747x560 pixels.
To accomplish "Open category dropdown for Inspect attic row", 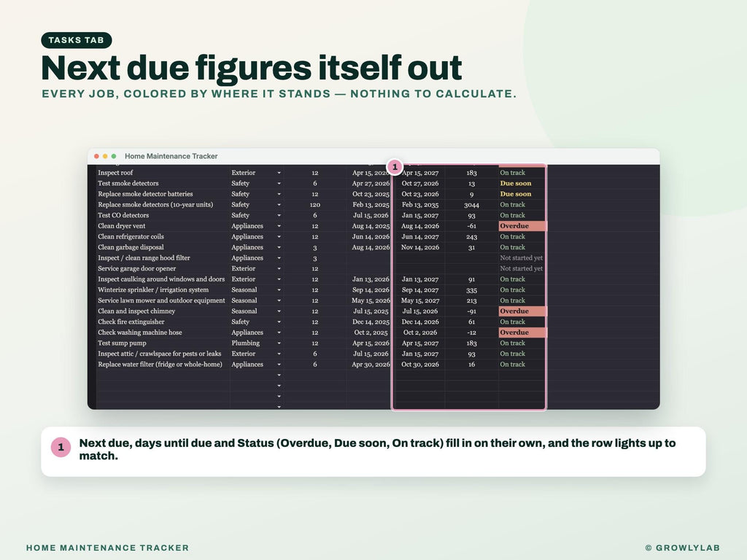I will coord(279,354).
